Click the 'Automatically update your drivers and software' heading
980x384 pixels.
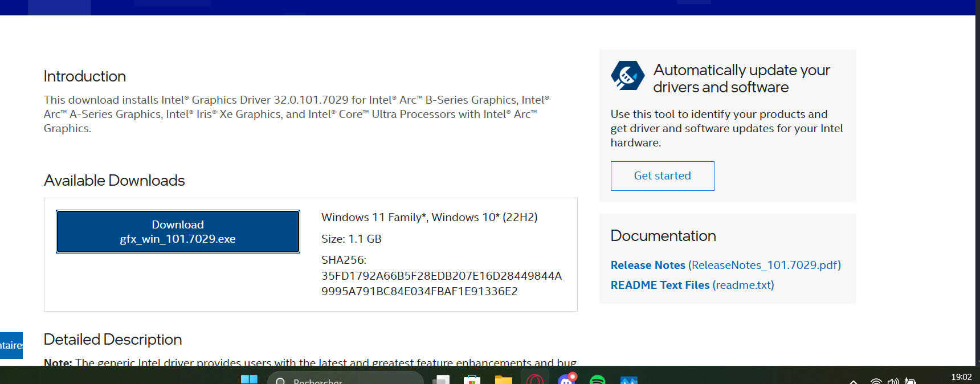[x=741, y=79]
